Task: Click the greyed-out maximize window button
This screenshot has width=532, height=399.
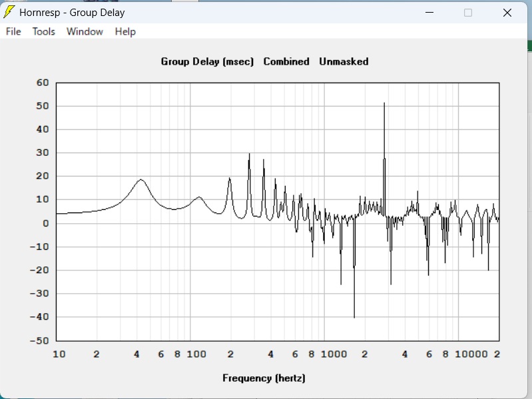Action: [x=468, y=13]
